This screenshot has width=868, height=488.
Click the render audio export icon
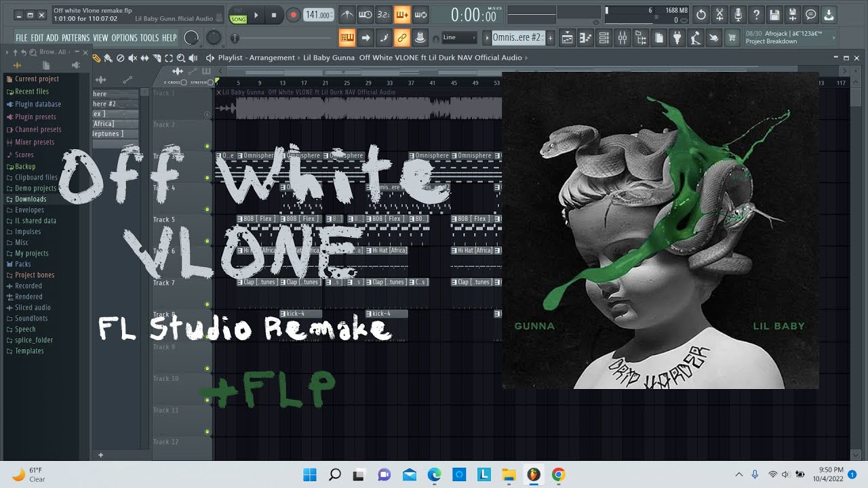pyautogui.click(x=793, y=14)
